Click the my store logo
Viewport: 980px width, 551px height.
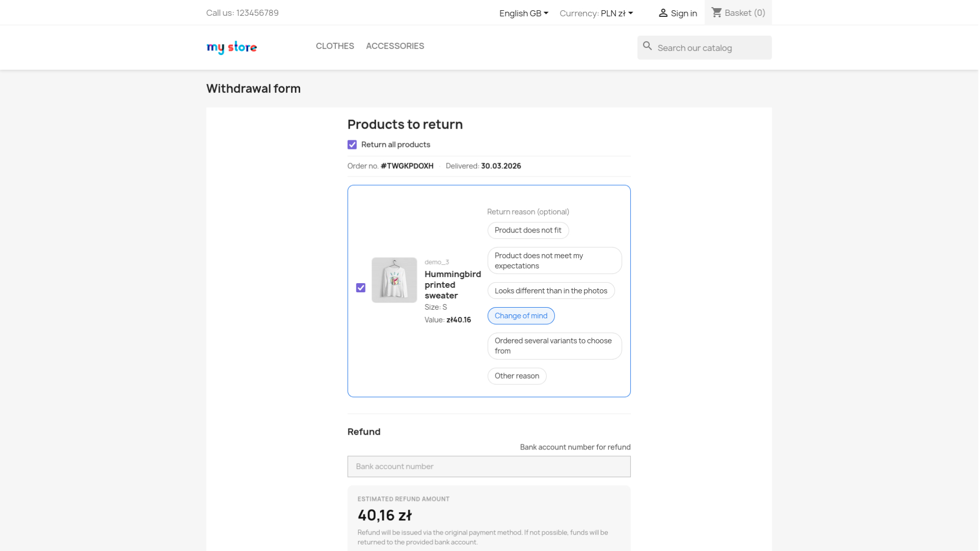click(x=231, y=47)
